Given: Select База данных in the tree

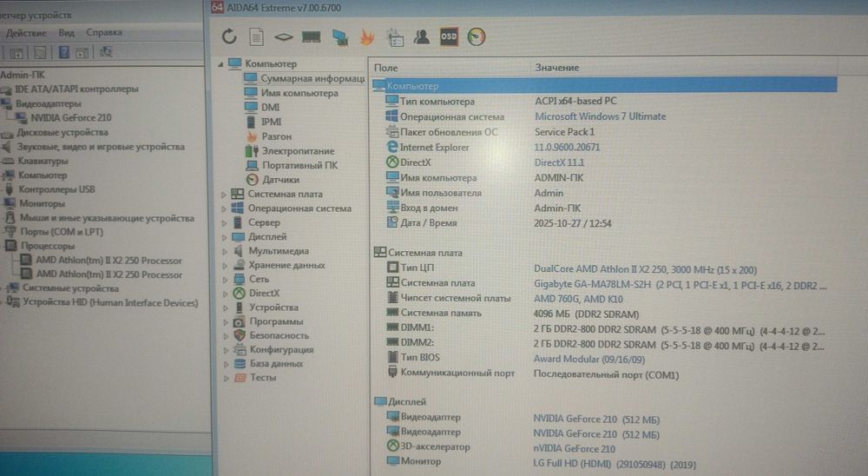Looking at the screenshot, I should 276,364.
